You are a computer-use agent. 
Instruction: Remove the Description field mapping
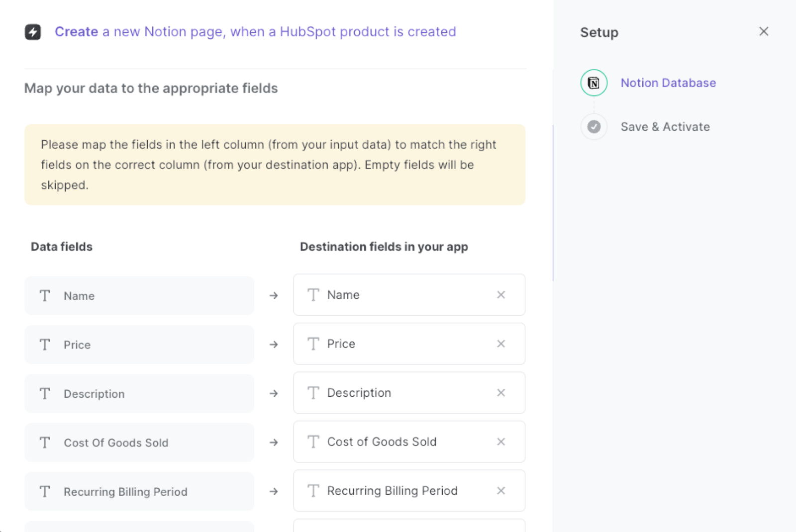[501, 393]
